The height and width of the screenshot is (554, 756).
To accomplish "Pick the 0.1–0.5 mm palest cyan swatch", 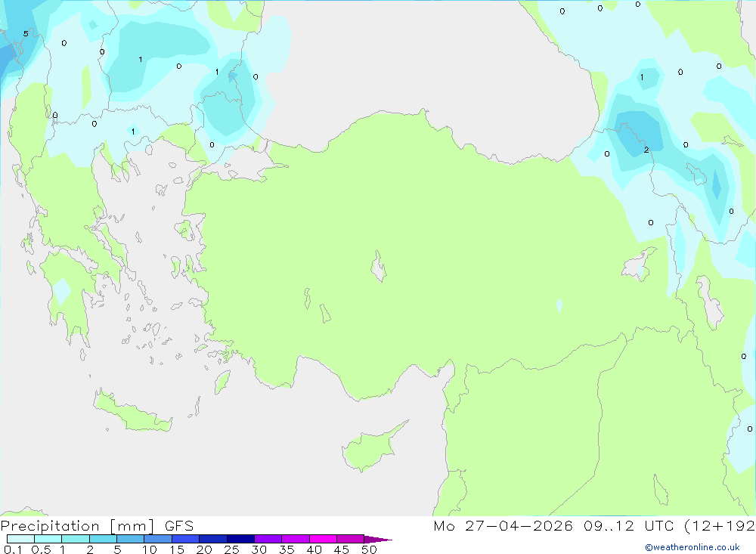I will click(20, 539).
